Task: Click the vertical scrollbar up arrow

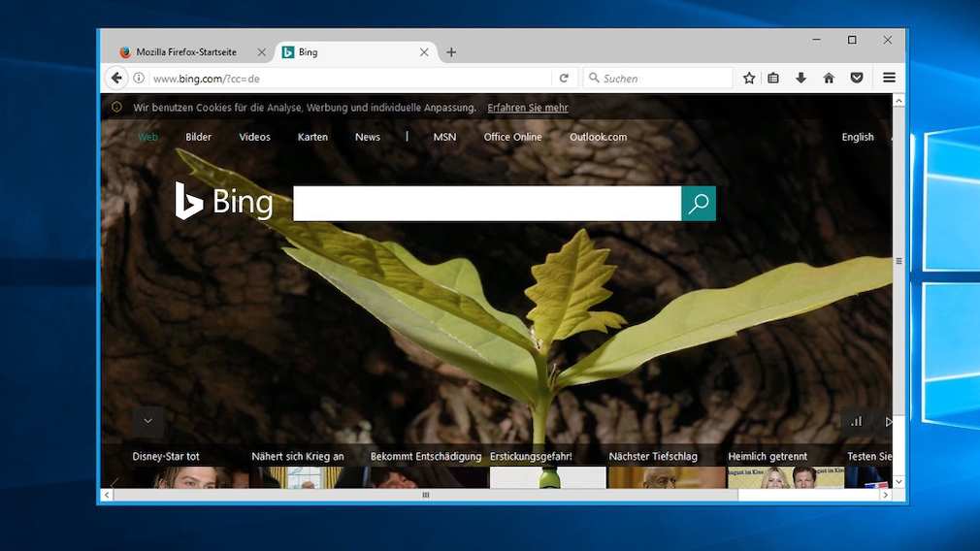Action: [898, 101]
